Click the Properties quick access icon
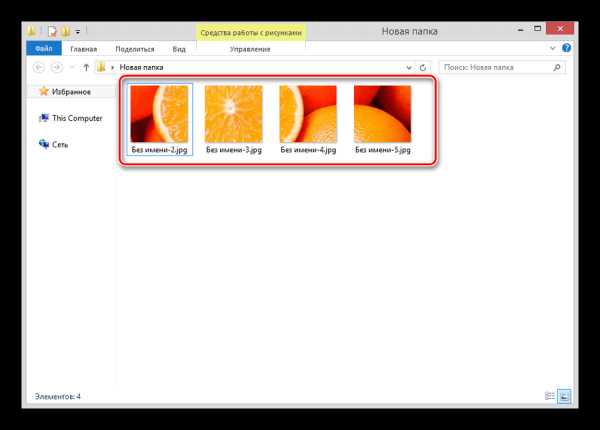The height and width of the screenshot is (430, 600). [x=52, y=31]
